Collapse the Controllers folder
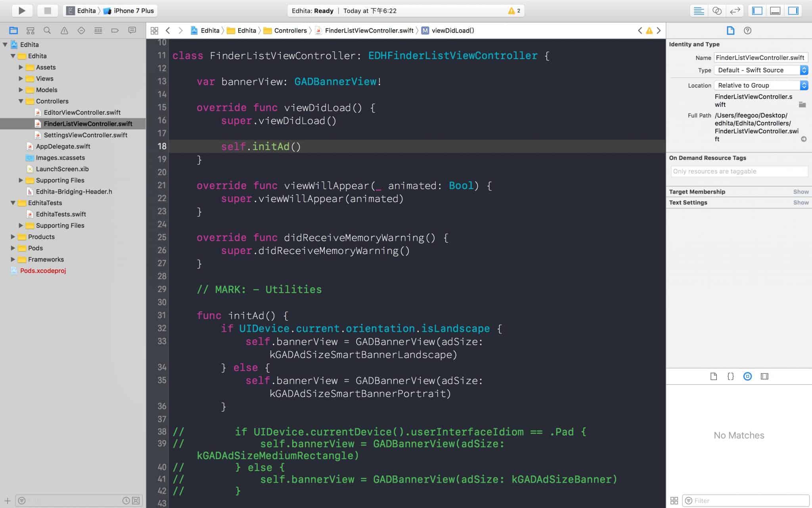This screenshot has width=812, height=508. click(x=21, y=101)
